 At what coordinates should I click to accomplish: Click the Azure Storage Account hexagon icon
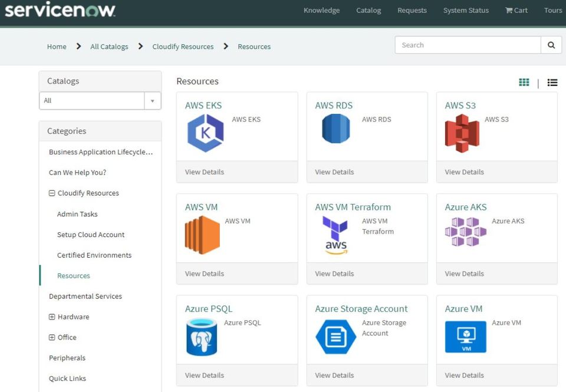[x=335, y=337]
